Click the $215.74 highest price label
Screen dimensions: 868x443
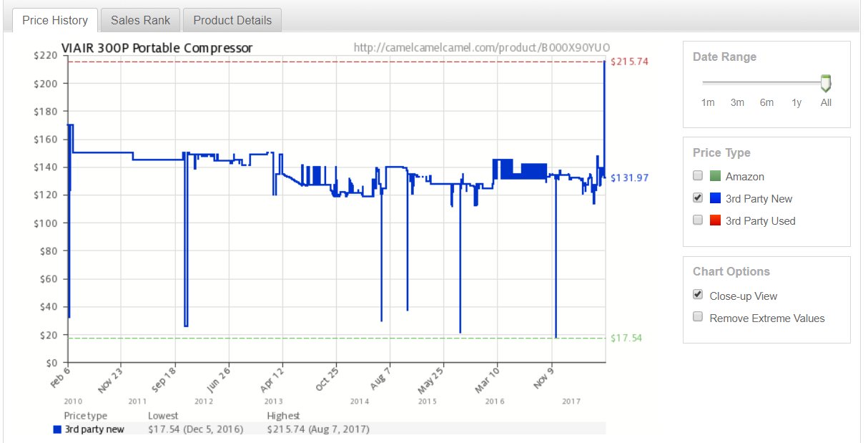(x=629, y=62)
